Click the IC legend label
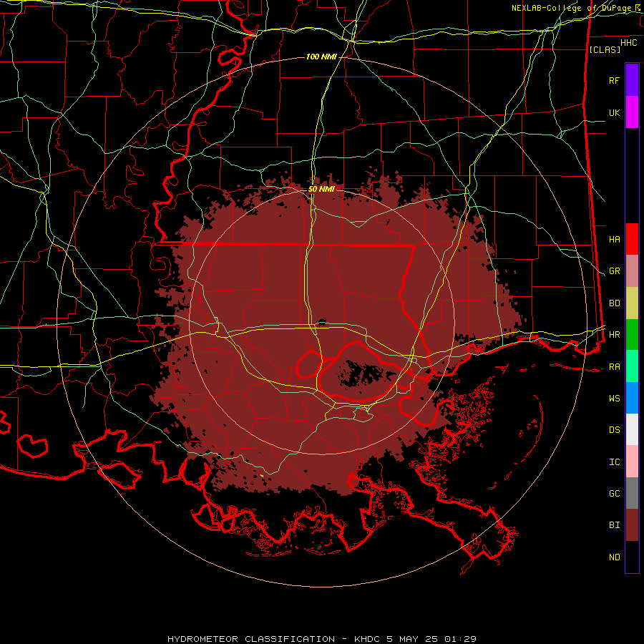Image resolution: width=644 pixels, height=644 pixels. click(x=614, y=462)
